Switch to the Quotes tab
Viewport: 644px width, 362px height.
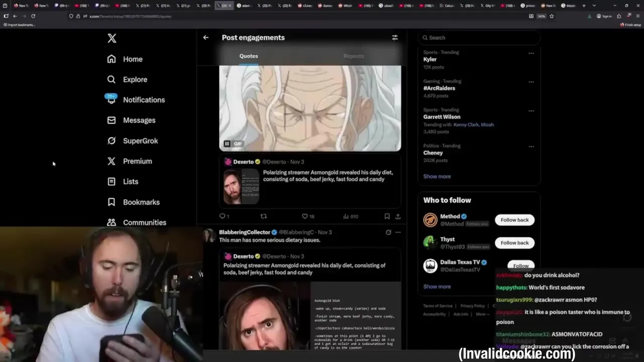[249, 56]
